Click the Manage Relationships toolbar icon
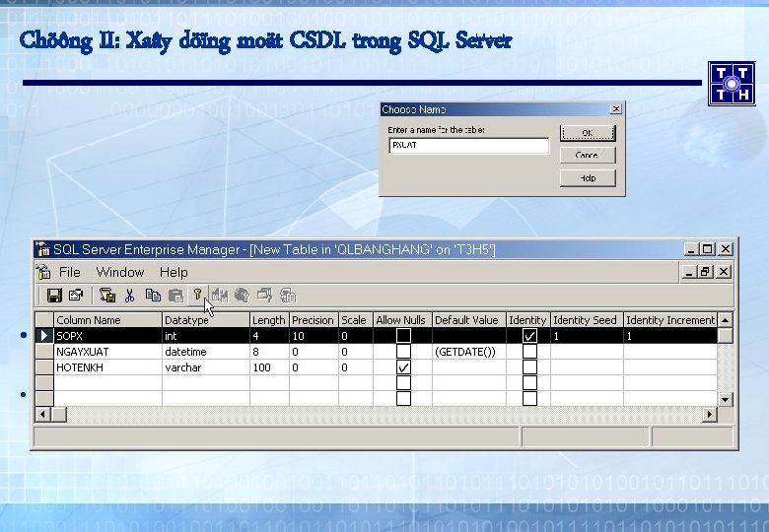Image resolution: width=769 pixels, height=532 pixels. coord(220,296)
